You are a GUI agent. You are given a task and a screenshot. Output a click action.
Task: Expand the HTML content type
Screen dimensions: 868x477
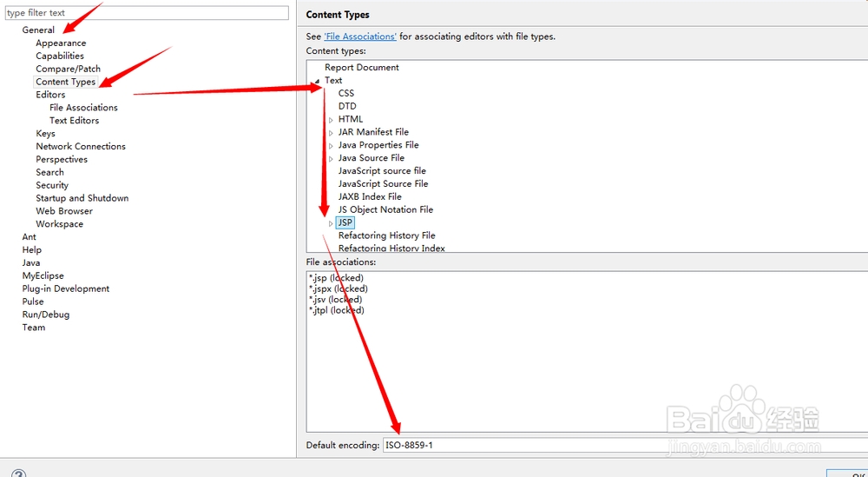click(331, 120)
